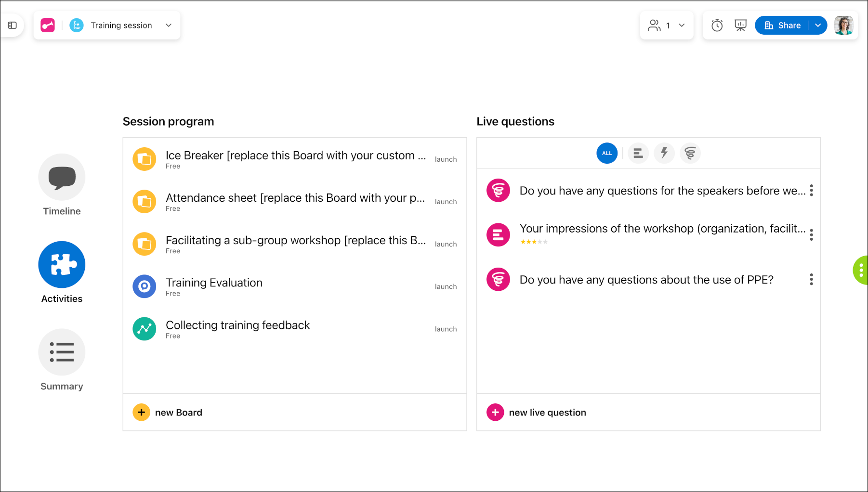Filter live questions by lightning quiz type
The image size is (868, 492).
pyautogui.click(x=664, y=153)
